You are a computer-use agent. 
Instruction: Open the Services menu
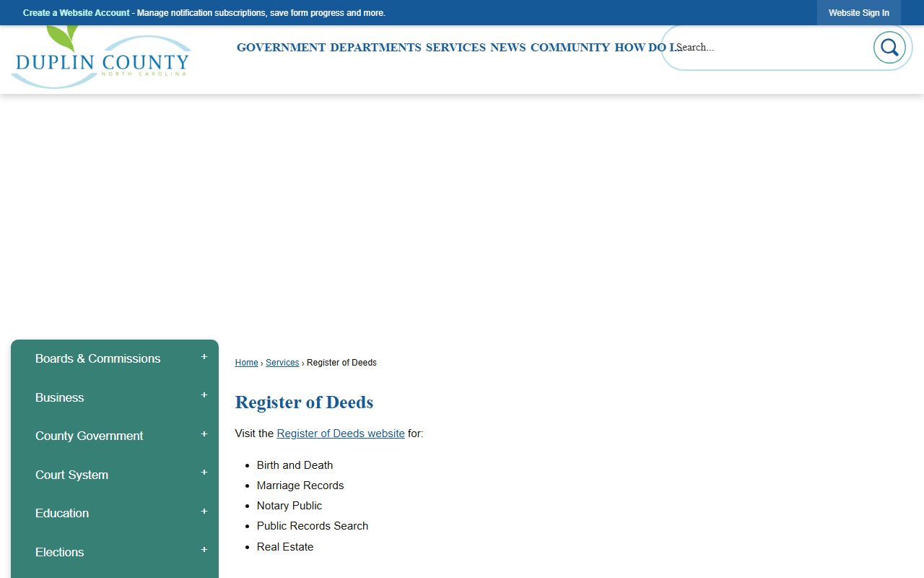pos(456,47)
